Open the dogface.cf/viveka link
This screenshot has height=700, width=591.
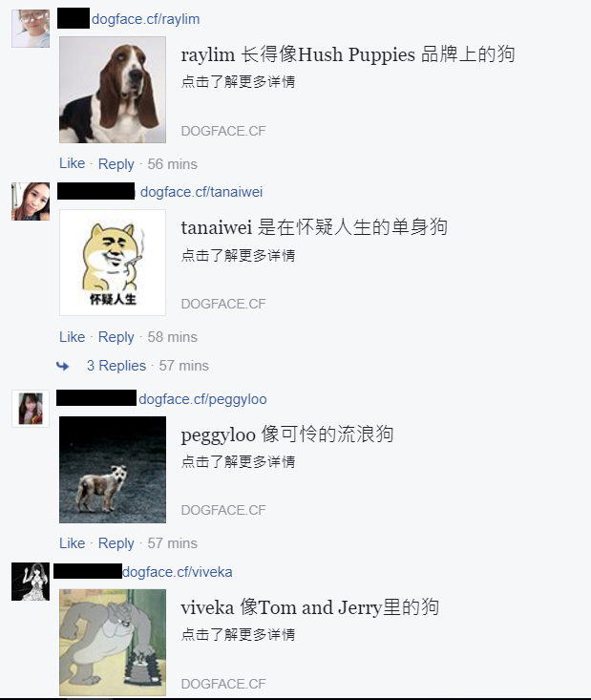tap(178, 572)
